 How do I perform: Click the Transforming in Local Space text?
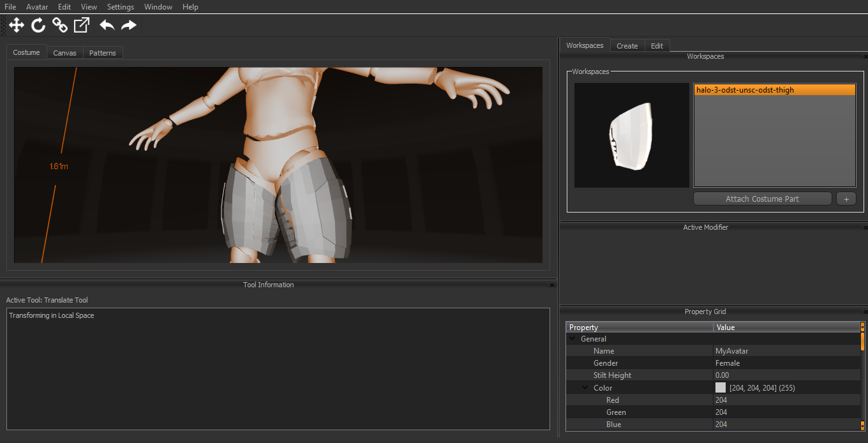click(x=52, y=315)
